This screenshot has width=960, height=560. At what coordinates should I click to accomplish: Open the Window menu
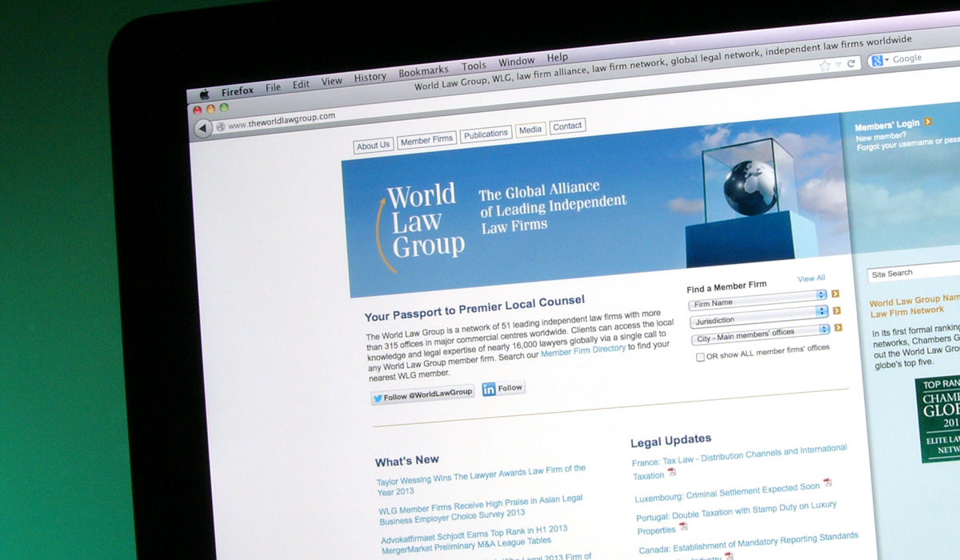pos(517,62)
